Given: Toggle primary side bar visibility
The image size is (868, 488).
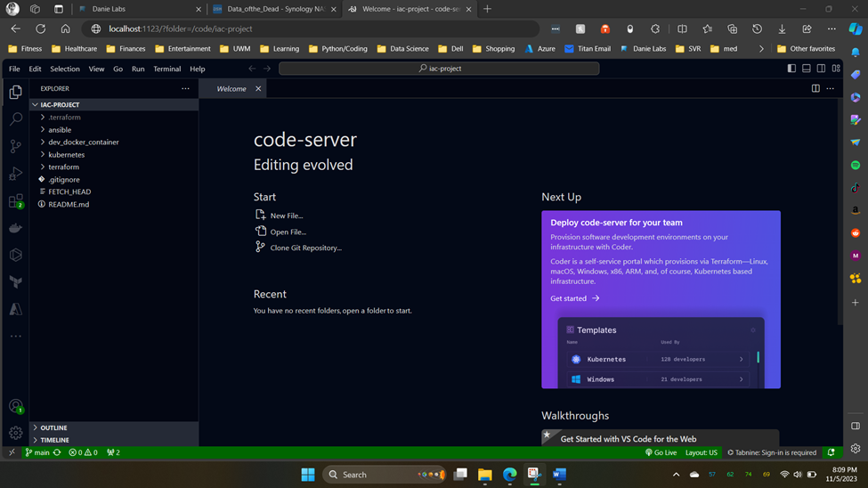Looking at the screenshot, I should tap(791, 69).
